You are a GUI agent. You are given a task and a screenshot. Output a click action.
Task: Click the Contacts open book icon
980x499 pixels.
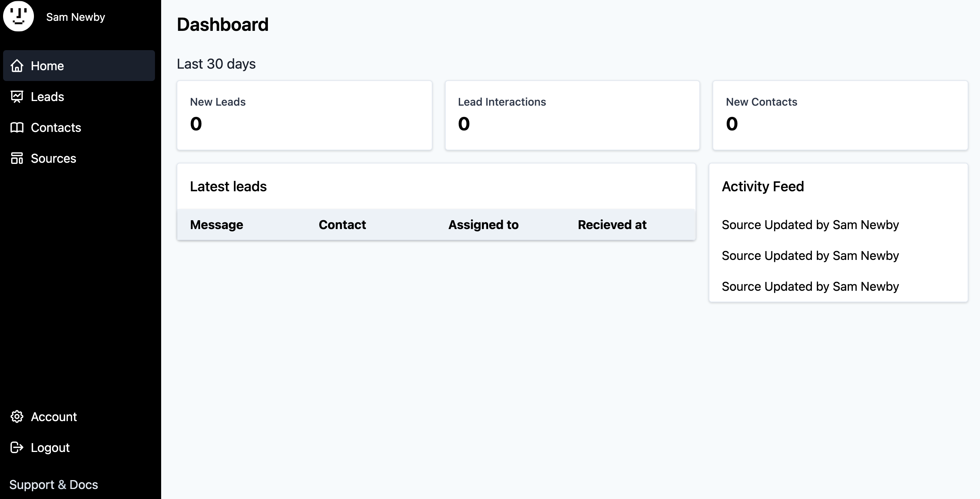[x=17, y=127]
